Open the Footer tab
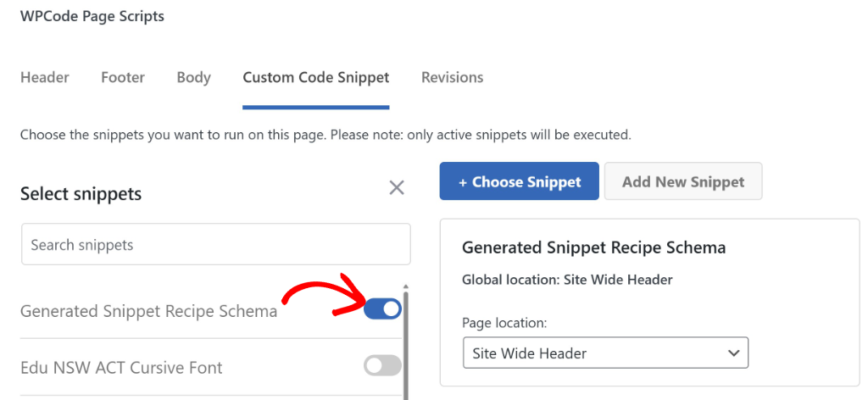The image size is (868, 400). tap(123, 77)
